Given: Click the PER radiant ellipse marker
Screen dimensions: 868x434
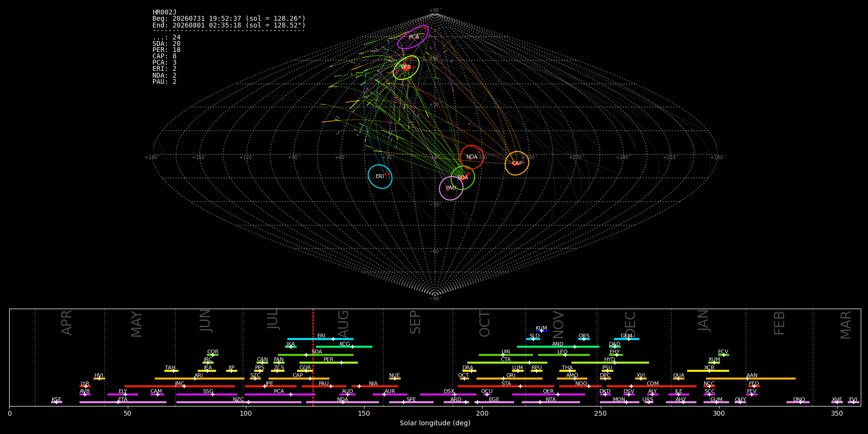Looking at the screenshot, I should pos(406,68).
